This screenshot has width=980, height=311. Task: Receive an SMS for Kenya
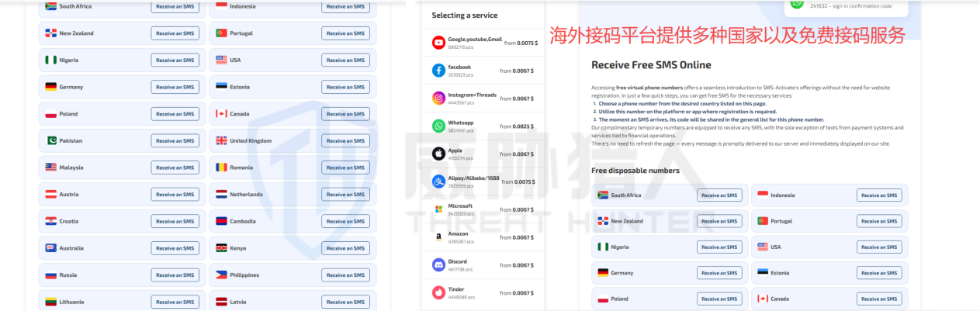coord(345,248)
